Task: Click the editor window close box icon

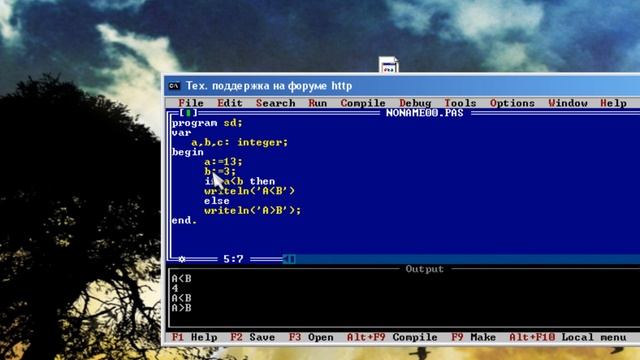Action: point(188,113)
